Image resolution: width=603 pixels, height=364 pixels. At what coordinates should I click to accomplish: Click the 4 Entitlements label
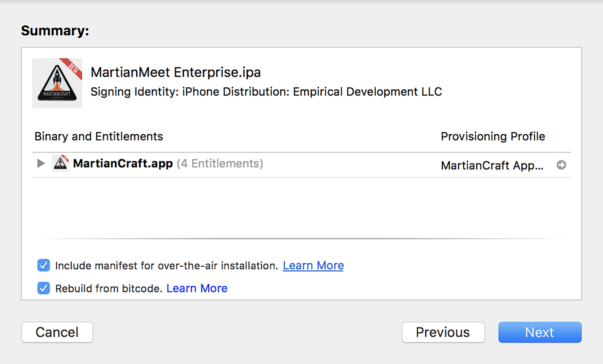220,163
